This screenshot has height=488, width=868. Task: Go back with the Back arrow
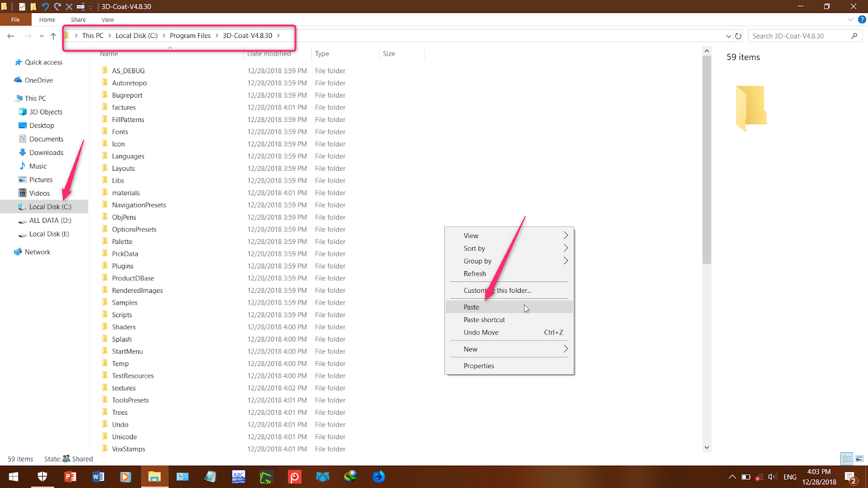[x=11, y=36]
